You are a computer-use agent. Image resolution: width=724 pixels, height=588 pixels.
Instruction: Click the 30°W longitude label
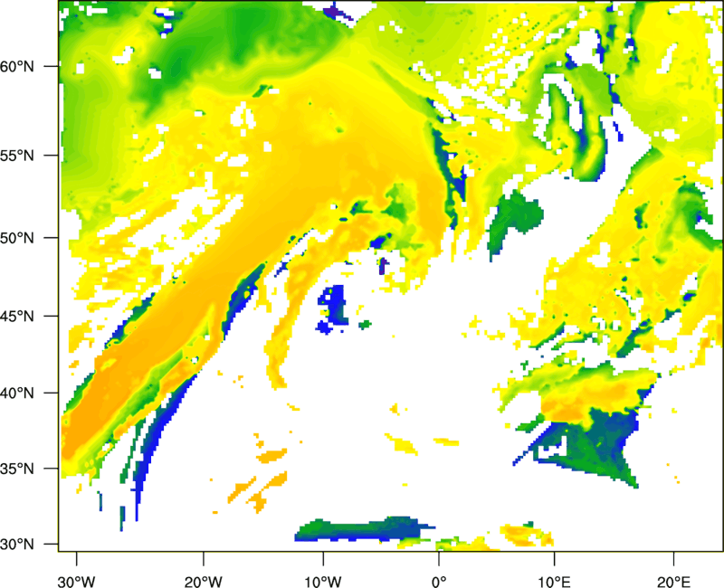(x=76, y=581)
